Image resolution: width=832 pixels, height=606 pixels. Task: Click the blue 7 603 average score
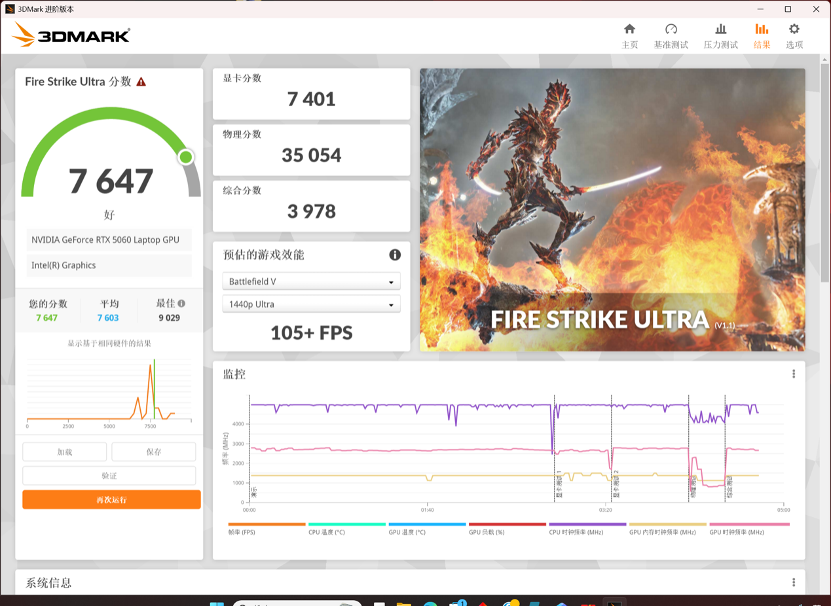tap(108, 317)
